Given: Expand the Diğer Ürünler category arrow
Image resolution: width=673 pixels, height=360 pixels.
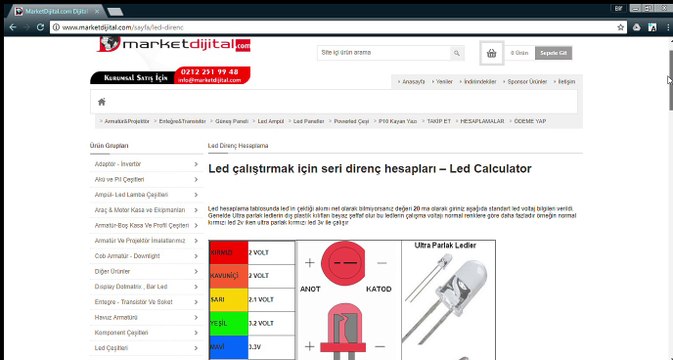Looking at the screenshot, I should (x=196, y=271).
